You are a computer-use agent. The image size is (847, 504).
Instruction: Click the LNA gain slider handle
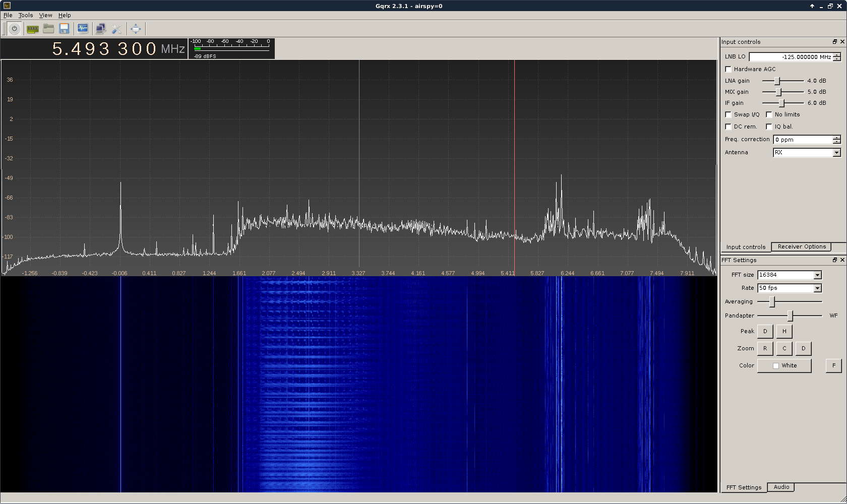tap(777, 81)
